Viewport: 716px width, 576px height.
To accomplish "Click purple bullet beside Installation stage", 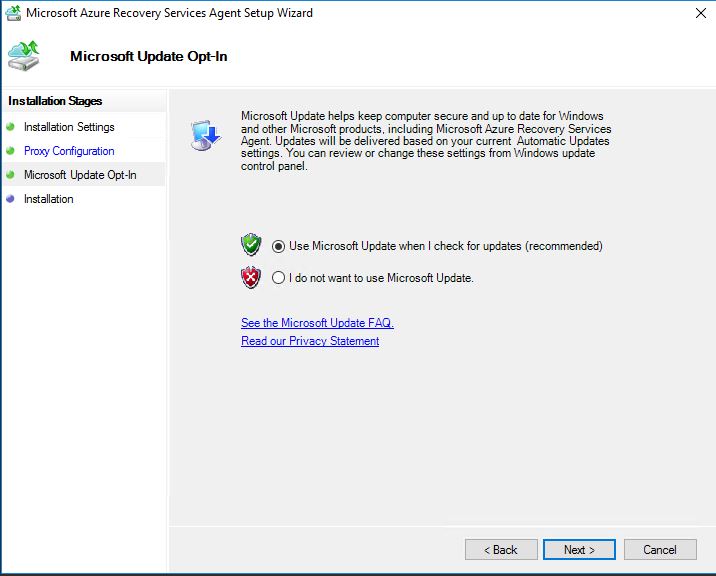I will 11,199.
